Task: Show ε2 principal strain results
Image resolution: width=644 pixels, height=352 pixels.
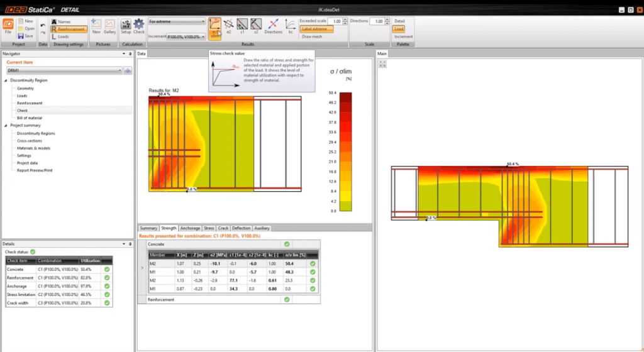Action: click(256, 26)
